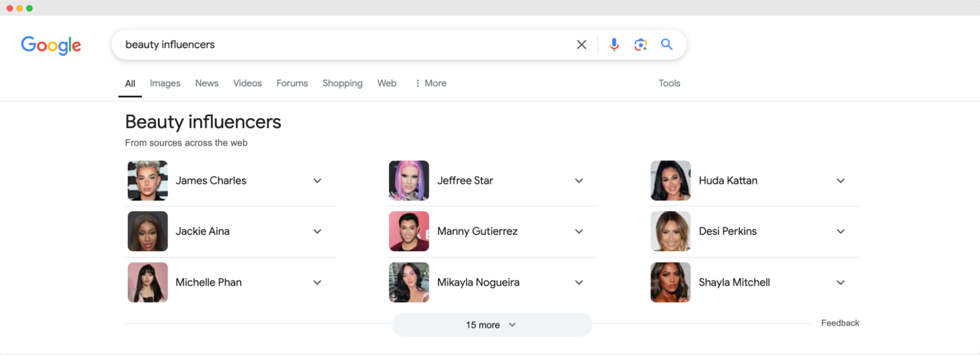Select the Mikayla Nogueira name text
Viewport: 980px width, 355px height.
click(x=478, y=283)
